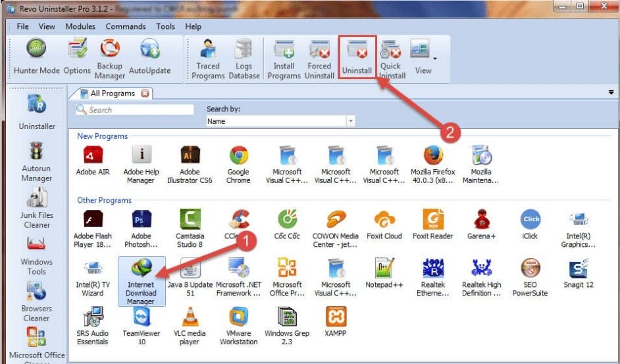
Task: Select Realtek High Definition program
Action: coord(481,277)
